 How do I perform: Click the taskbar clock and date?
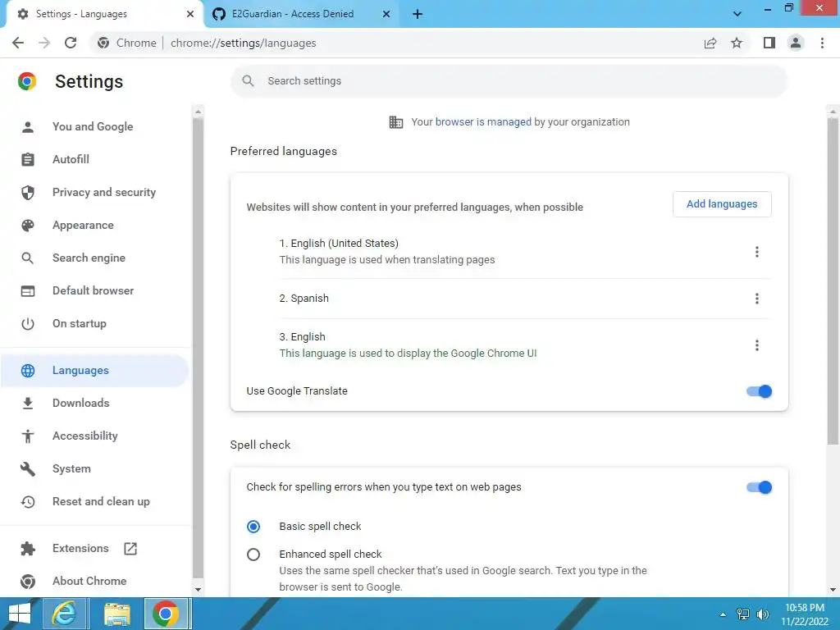coord(805,614)
